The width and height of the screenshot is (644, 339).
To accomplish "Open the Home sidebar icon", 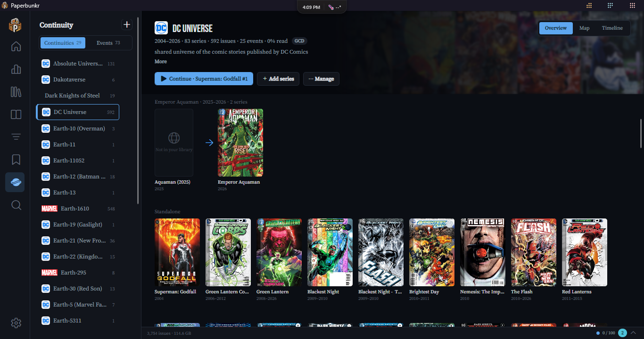I will tap(16, 46).
